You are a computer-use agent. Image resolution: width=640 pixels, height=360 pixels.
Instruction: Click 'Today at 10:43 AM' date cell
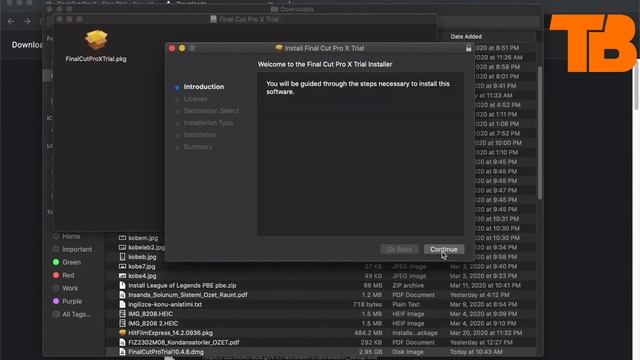click(x=476, y=352)
